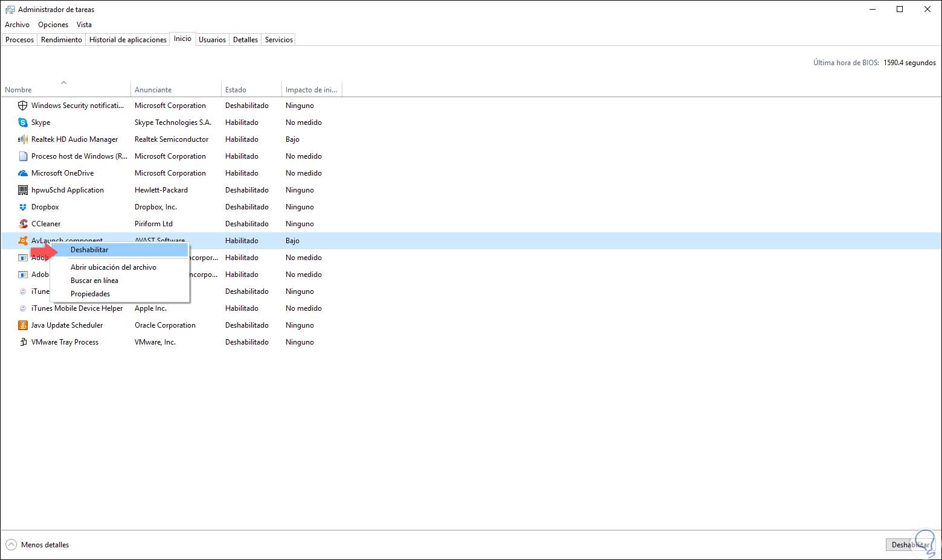Click the Proceso host de Windows file icon

click(23, 156)
